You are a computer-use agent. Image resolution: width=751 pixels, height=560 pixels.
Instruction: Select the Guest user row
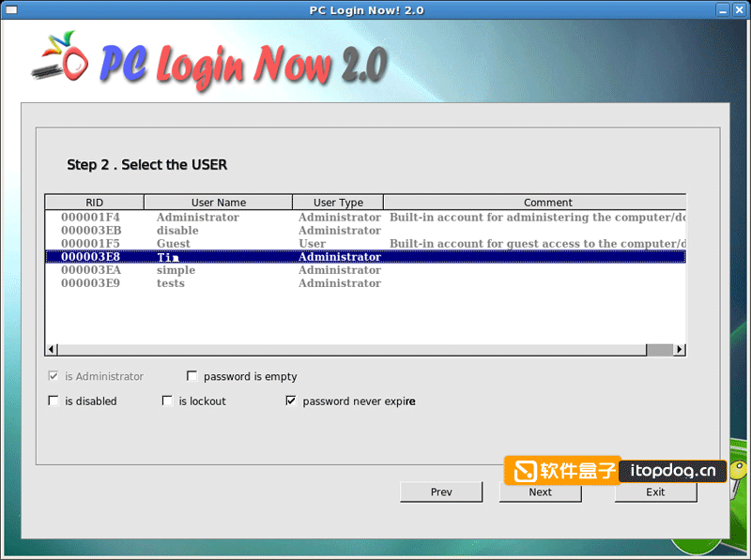point(365,244)
